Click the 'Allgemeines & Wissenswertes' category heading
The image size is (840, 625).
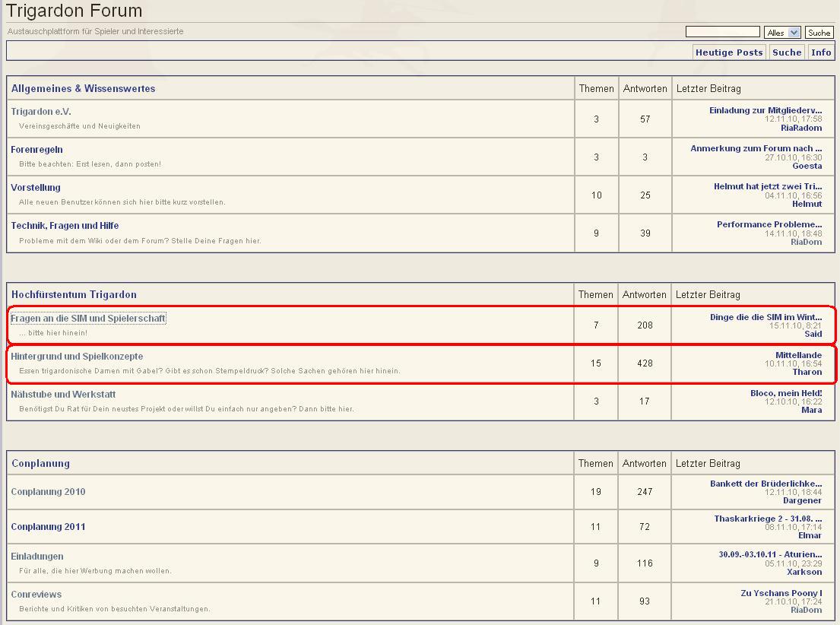tap(83, 89)
